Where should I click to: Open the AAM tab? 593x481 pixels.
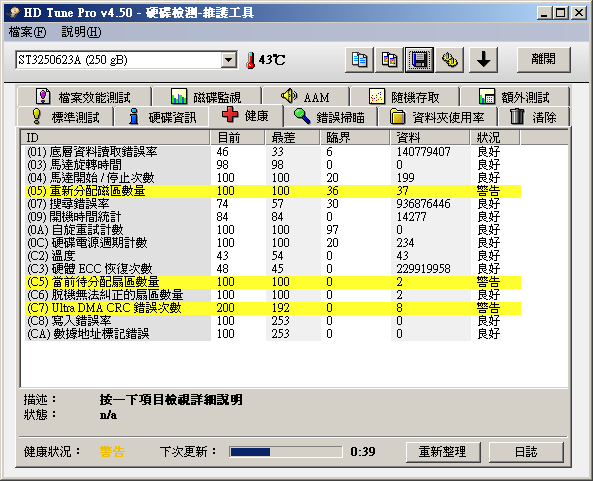[306, 96]
